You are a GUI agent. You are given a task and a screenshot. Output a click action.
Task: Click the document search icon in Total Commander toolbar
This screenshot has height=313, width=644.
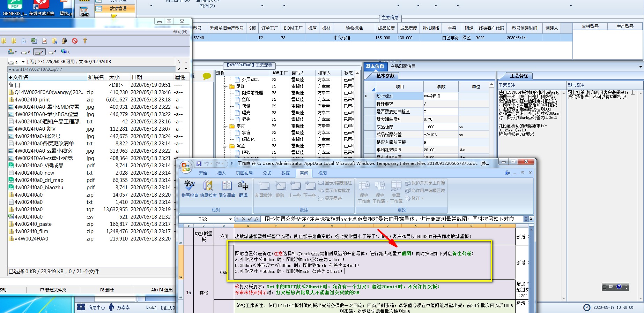tap(24, 41)
